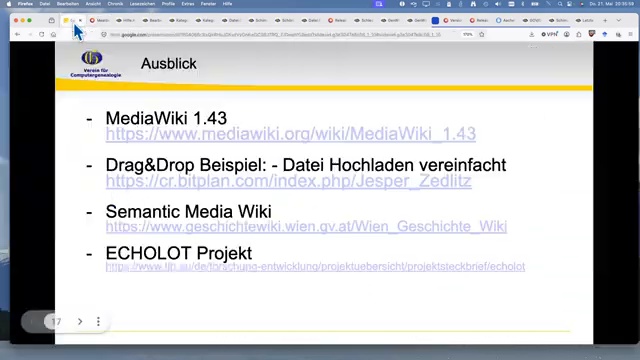The image size is (640, 360).
Task: Open the Apple menu
Action: point(9,4)
